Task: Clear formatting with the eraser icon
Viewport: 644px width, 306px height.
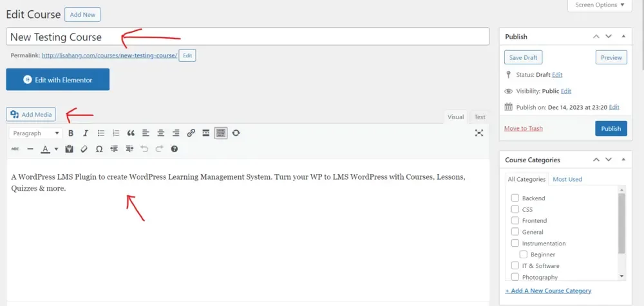Action: coord(84,149)
